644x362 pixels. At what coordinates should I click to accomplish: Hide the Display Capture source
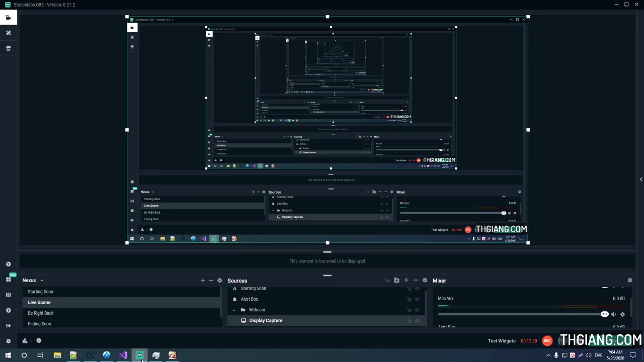pos(417,321)
